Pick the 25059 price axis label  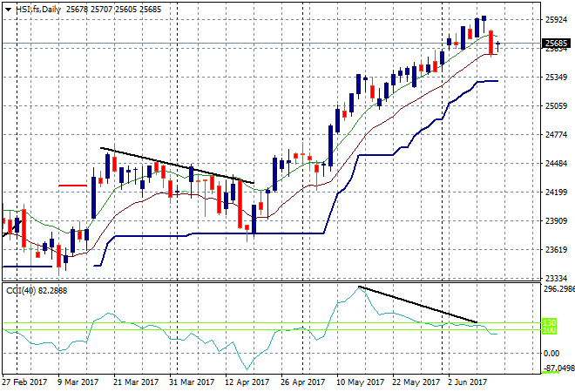pos(557,106)
